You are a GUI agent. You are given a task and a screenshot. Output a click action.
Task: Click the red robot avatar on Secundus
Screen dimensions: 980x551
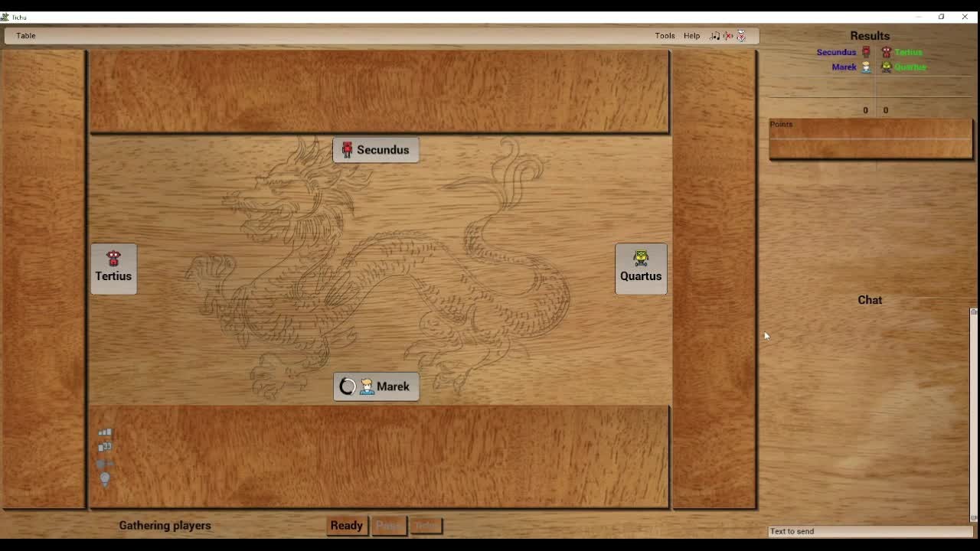347,150
